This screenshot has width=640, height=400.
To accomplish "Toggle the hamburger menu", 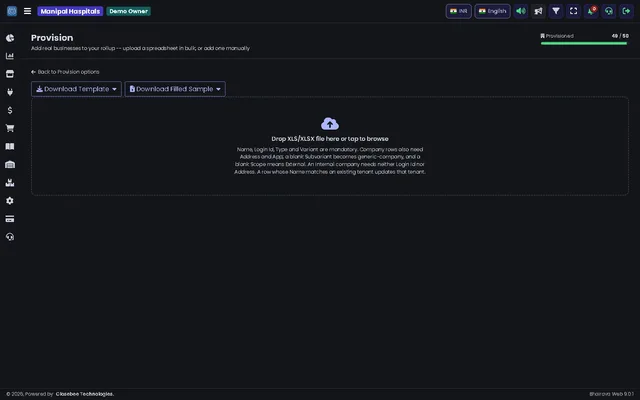I will [x=27, y=11].
